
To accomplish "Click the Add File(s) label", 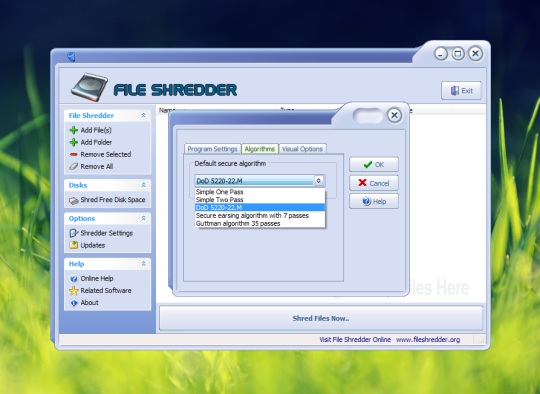I will [x=96, y=130].
